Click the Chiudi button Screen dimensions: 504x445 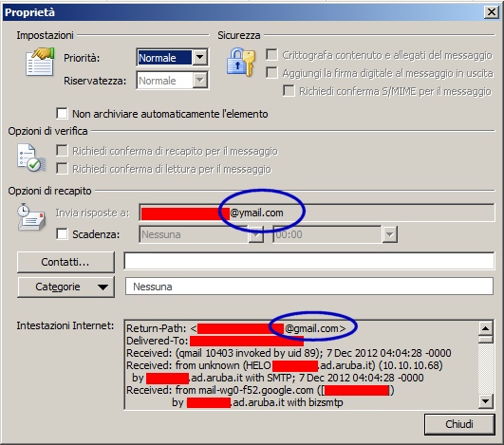(459, 424)
